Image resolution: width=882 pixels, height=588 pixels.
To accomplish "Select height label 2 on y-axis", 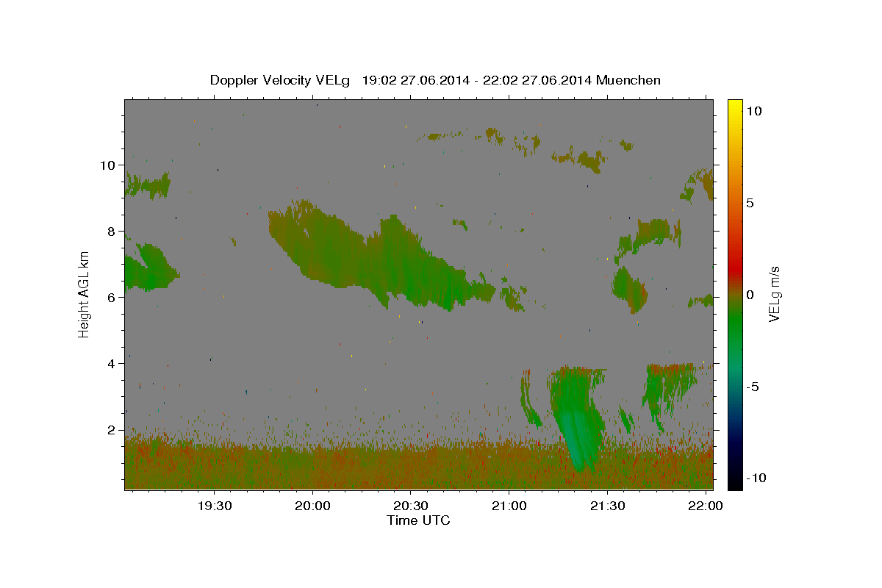I will tap(112, 430).
